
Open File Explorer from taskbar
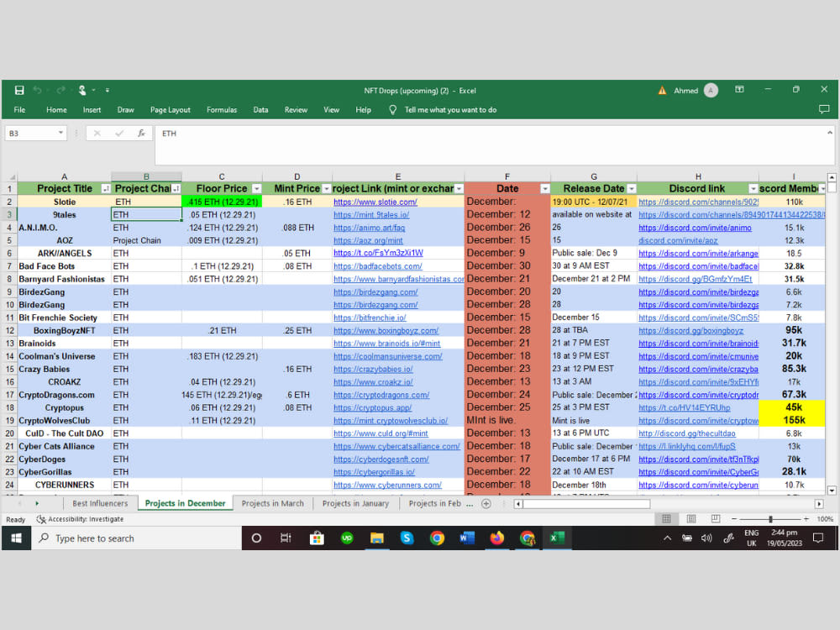[376, 538]
